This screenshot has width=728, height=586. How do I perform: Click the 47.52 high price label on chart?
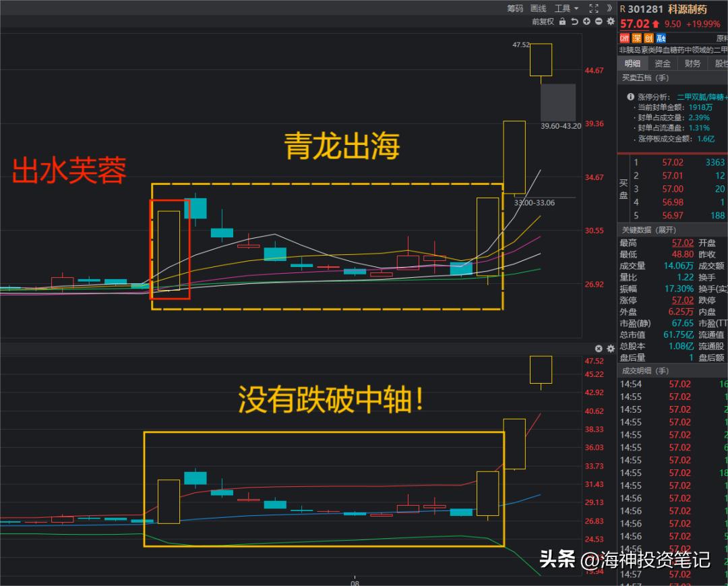(x=521, y=45)
